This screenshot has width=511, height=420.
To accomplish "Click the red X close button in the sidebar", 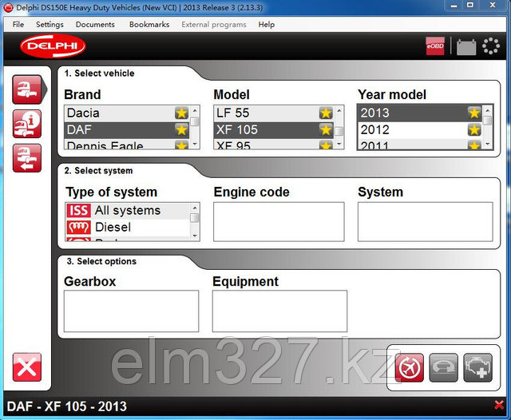I will (x=27, y=367).
